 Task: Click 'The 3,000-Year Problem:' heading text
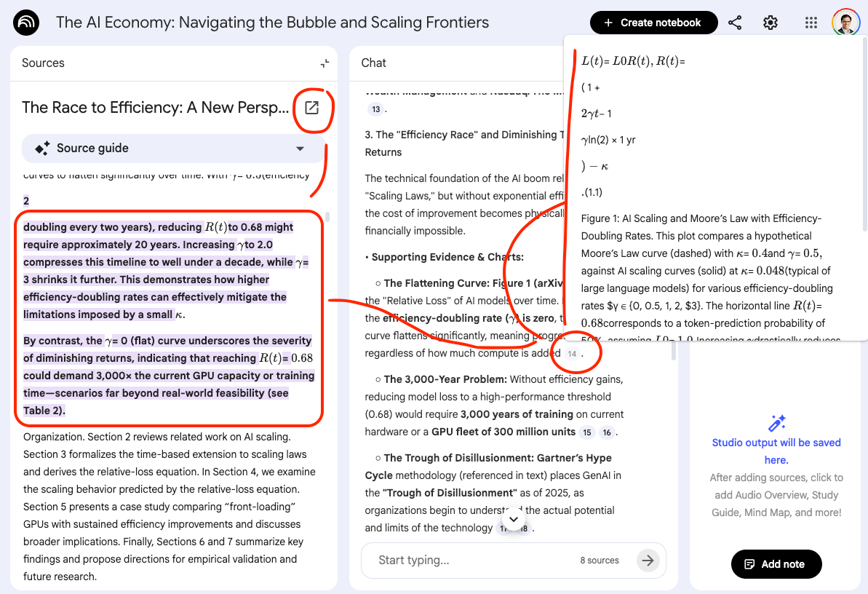[x=445, y=379]
